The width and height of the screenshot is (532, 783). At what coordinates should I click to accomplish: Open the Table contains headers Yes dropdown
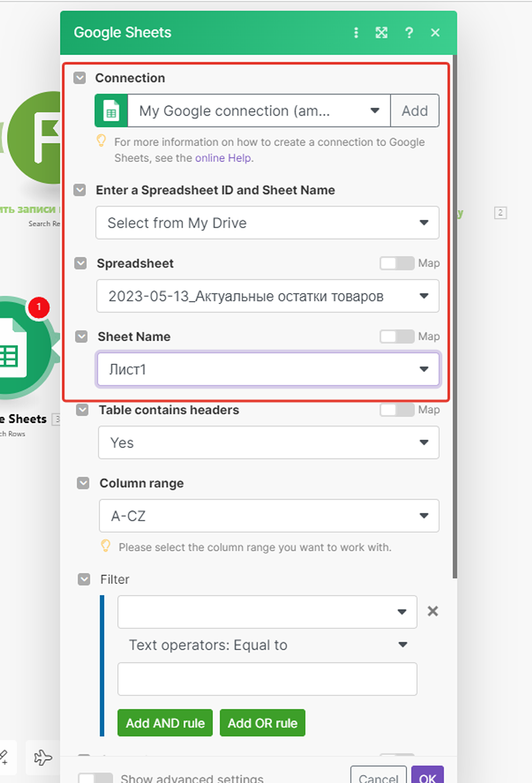coord(269,443)
